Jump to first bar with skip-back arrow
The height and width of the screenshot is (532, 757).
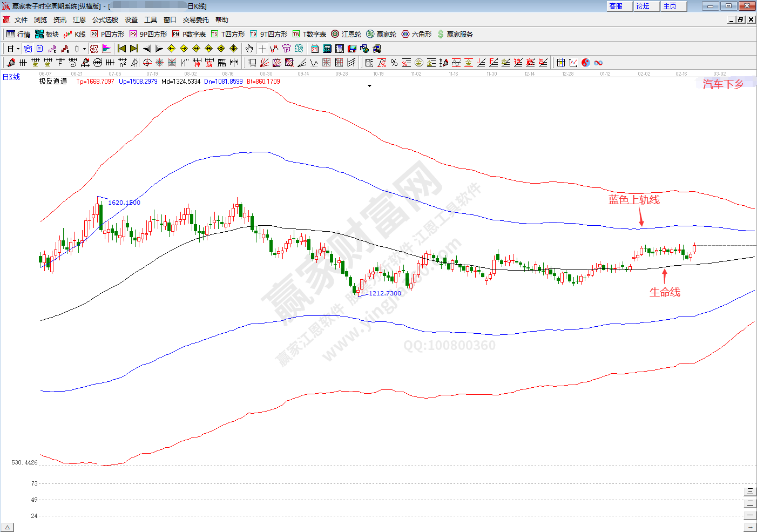(x=121, y=49)
